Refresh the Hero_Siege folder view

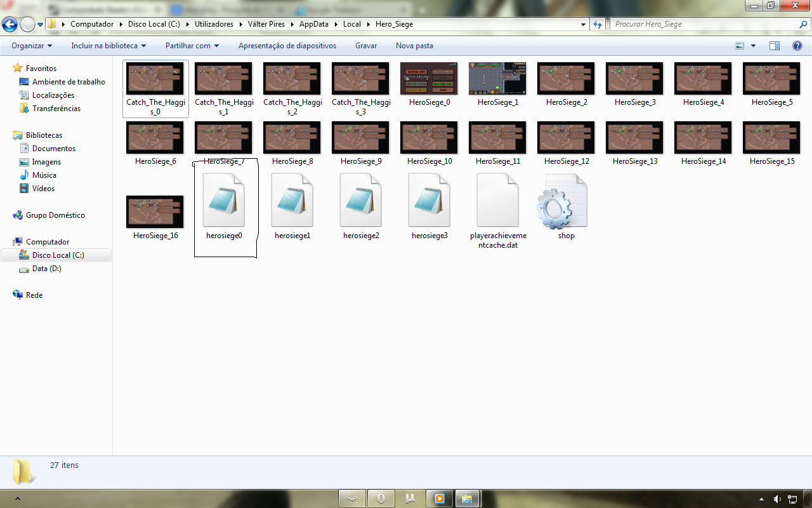point(598,24)
